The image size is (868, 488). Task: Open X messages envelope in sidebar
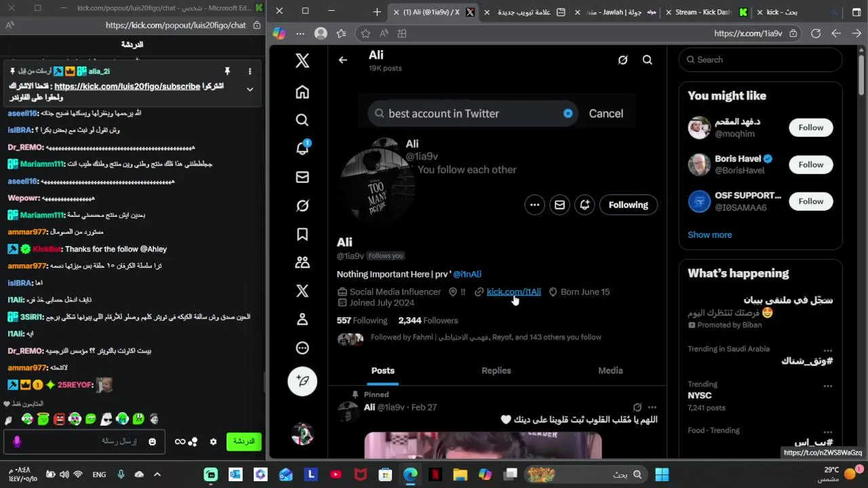point(302,177)
